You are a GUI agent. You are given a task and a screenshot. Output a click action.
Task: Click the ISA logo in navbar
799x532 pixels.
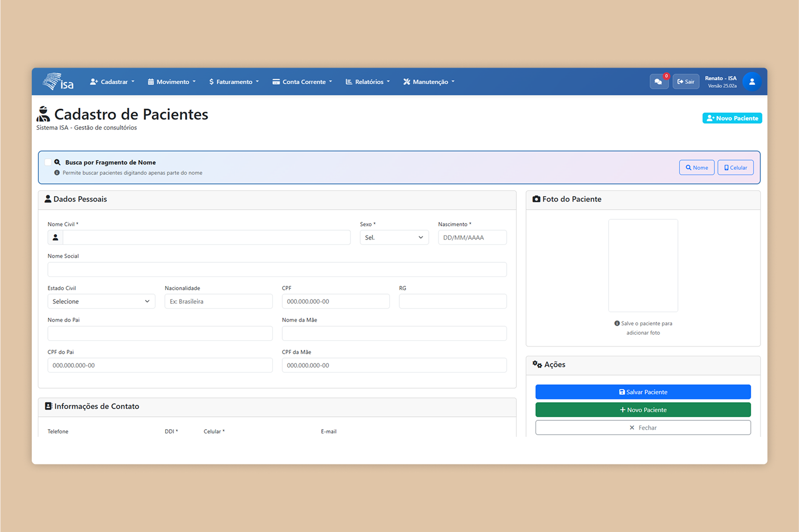(58, 82)
